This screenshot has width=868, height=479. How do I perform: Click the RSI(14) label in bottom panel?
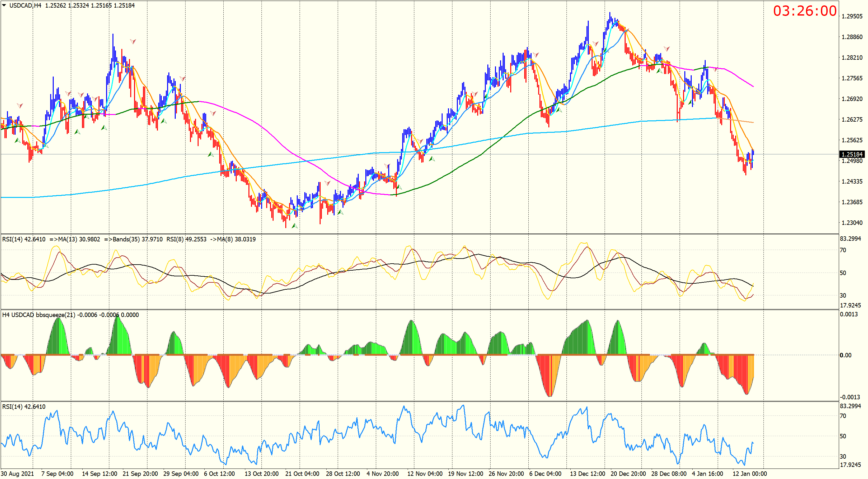coord(12,407)
